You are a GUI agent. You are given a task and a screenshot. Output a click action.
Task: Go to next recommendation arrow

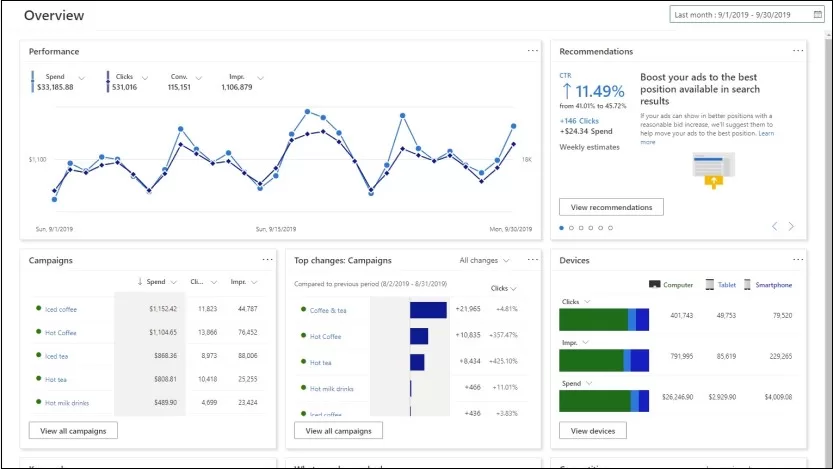[791, 226]
